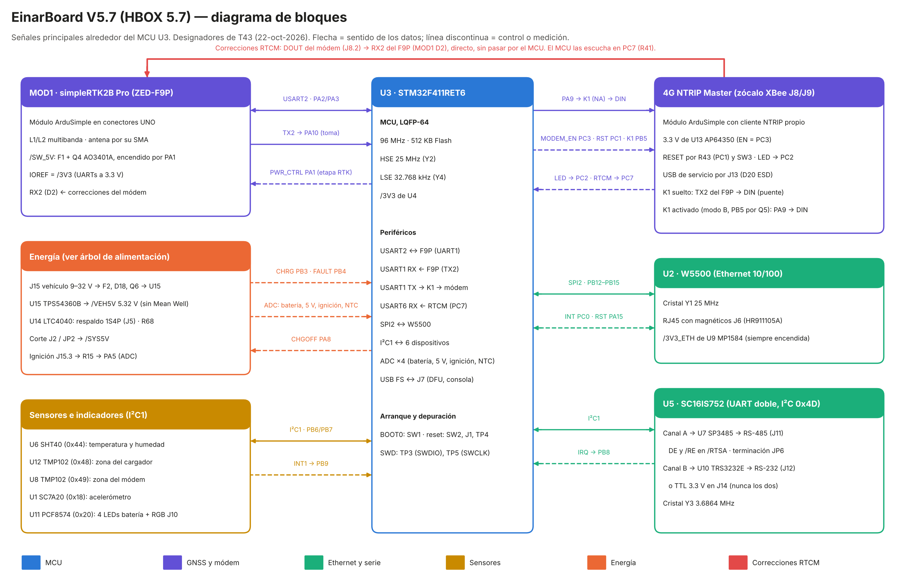Select the 4G NTRIP Master block header
Image resolution: width=905 pixels, height=588 pixels.
click(769, 92)
